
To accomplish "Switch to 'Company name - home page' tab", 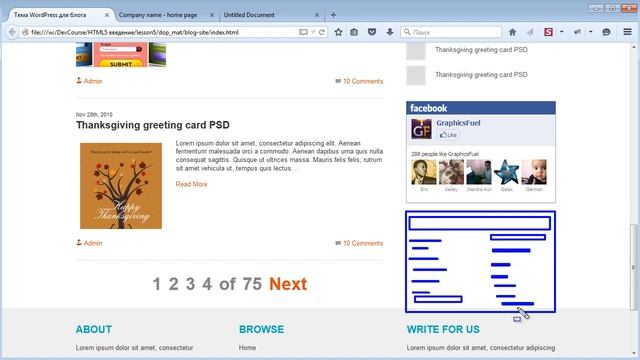I will [x=158, y=15].
